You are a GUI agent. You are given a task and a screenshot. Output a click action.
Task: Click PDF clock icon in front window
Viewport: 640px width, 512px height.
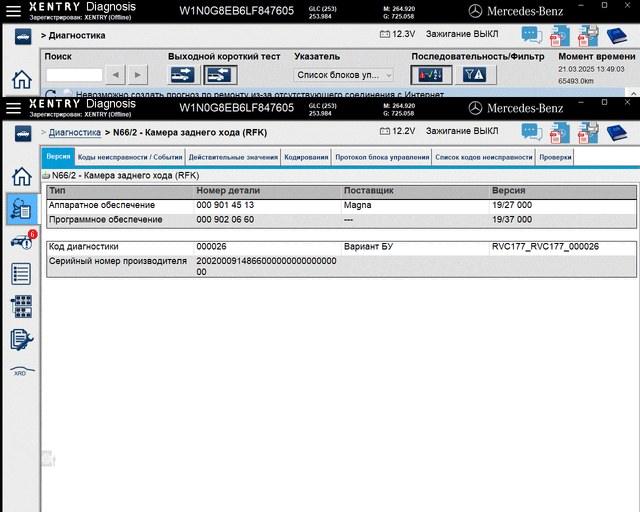[560, 133]
